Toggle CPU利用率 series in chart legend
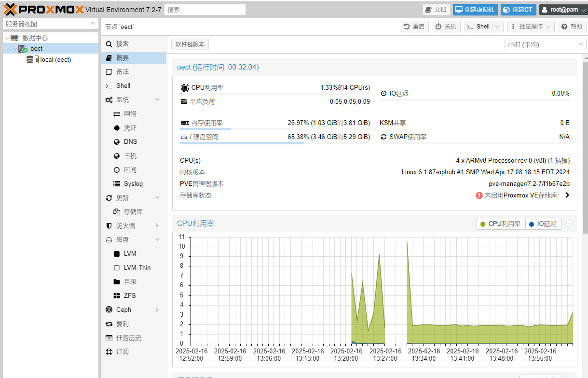588x378 pixels. (501, 224)
